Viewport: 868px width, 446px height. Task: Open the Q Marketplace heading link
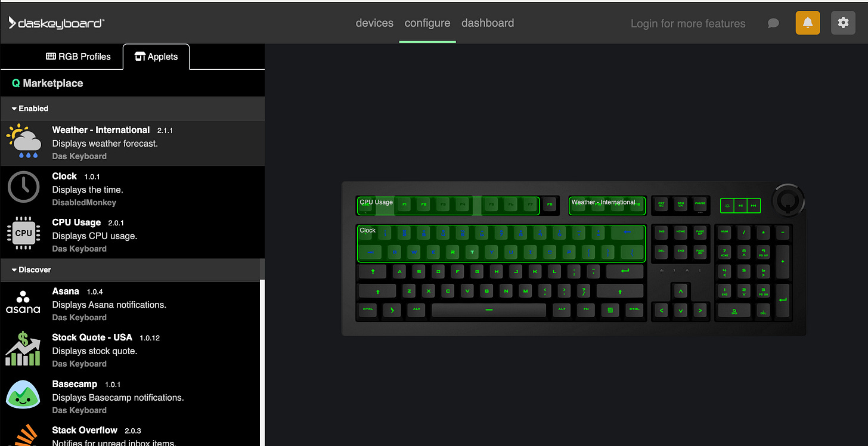click(48, 83)
